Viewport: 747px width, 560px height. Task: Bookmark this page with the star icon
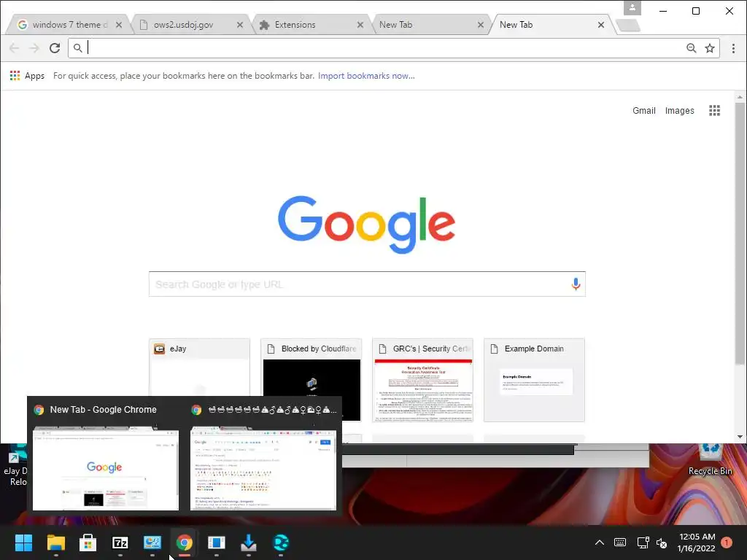pyautogui.click(x=710, y=48)
